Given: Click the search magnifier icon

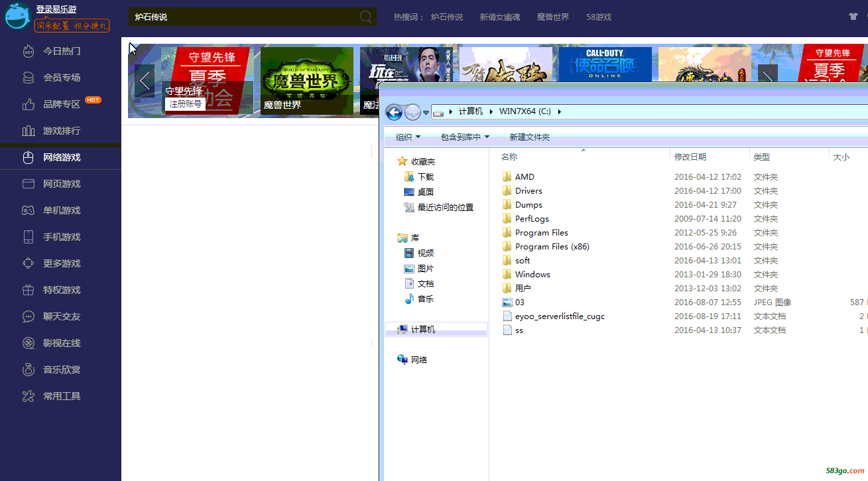Looking at the screenshot, I should coord(366,17).
